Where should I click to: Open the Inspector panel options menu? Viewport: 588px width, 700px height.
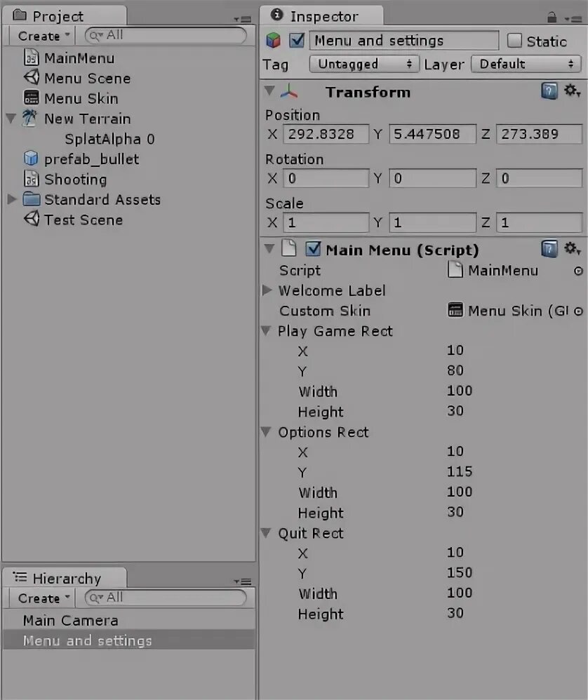tap(573, 19)
